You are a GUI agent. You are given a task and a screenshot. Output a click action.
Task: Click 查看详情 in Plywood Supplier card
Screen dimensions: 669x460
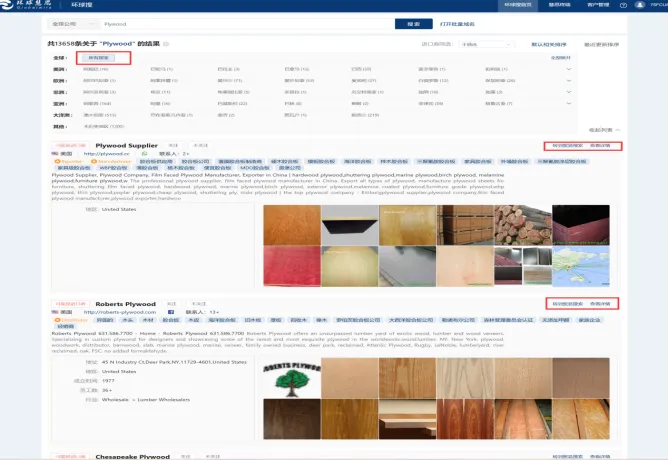[x=600, y=146]
